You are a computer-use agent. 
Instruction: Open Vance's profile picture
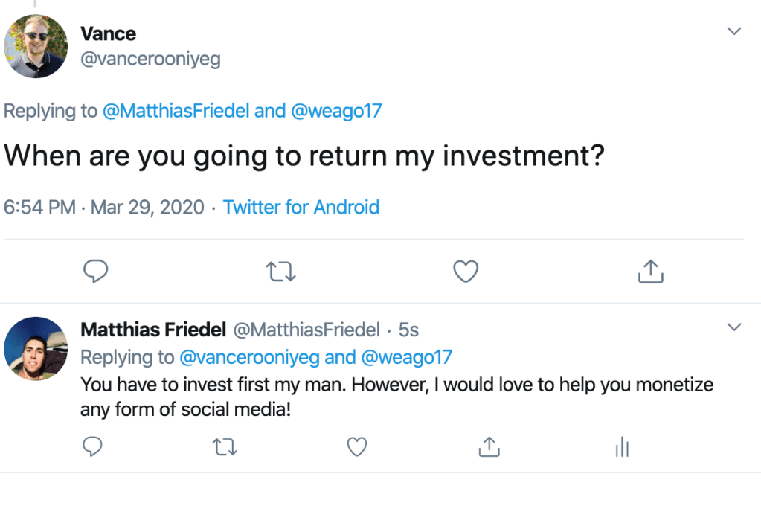[36, 46]
